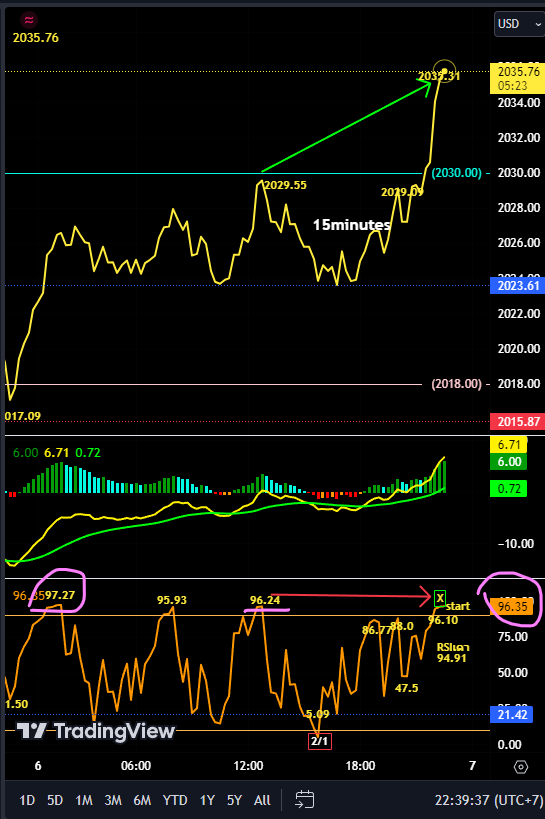The image size is (545, 819).
Task: Open the USD currency dropdown
Action: point(519,24)
